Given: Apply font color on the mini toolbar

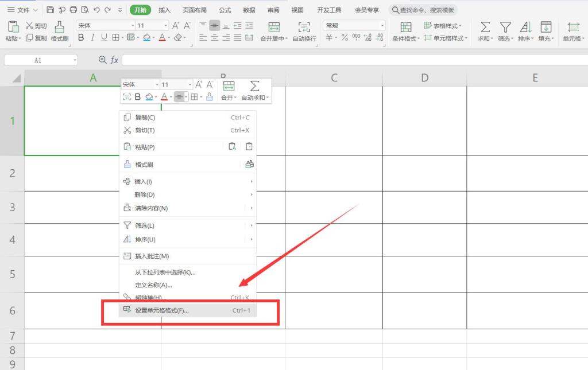Looking at the screenshot, I should tap(164, 97).
